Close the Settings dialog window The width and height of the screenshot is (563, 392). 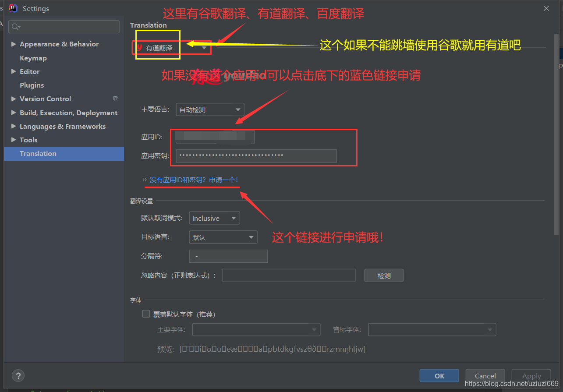pos(546,8)
